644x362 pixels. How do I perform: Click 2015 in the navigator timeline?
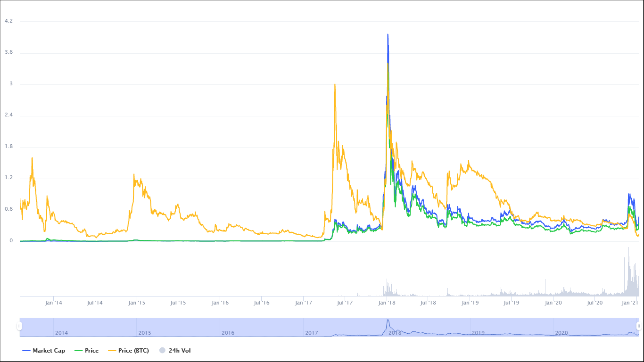click(x=144, y=333)
